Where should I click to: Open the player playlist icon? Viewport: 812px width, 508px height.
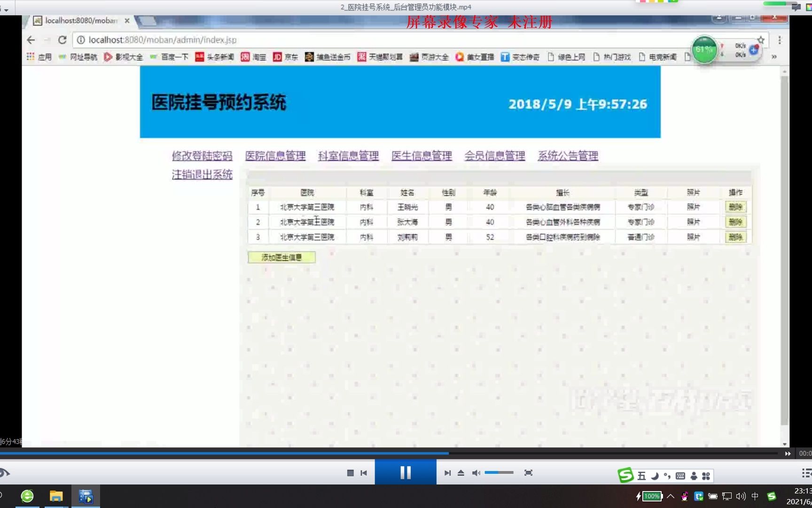pyautogui.click(x=806, y=473)
